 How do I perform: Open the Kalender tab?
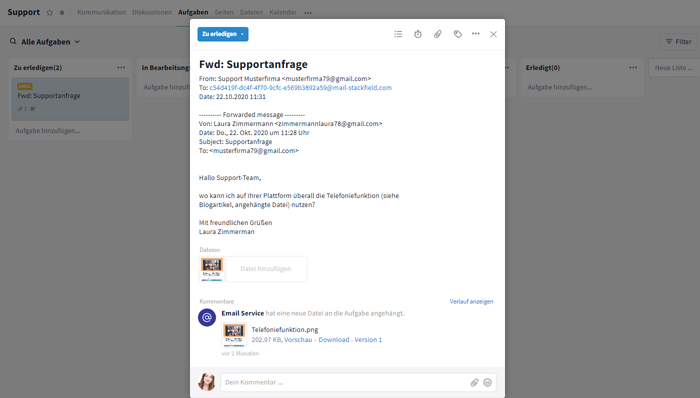(x=283, y=12)
